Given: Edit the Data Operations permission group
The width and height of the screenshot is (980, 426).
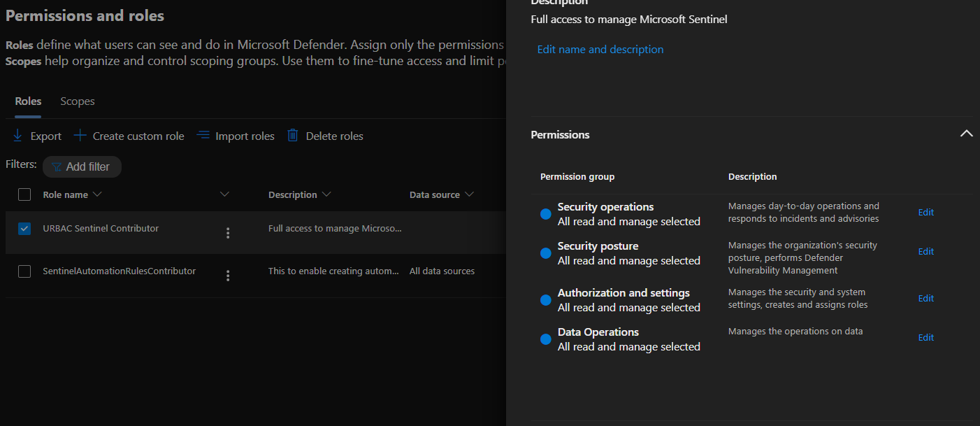Looking at the screenshot, I should [925, 337].
